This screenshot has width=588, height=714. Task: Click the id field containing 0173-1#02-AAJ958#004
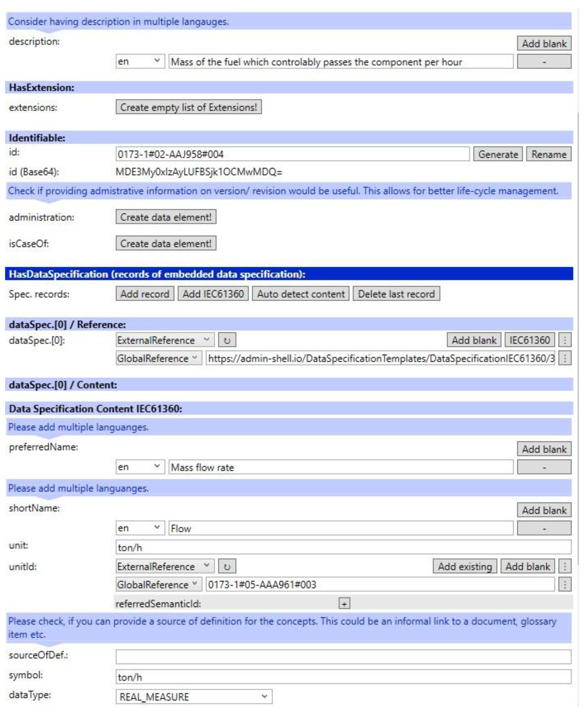click(x=292, y=154)
